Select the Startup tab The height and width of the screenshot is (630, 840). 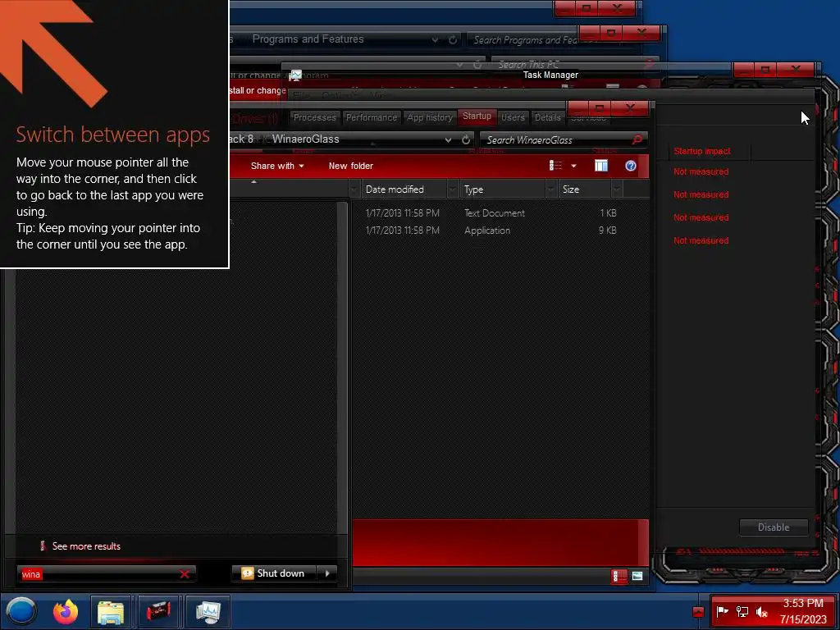(x=477, y=116)
